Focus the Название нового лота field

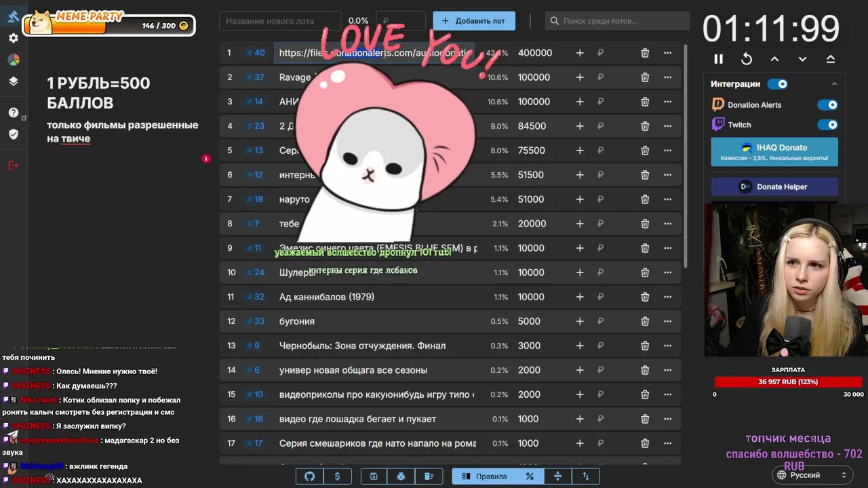280,21
